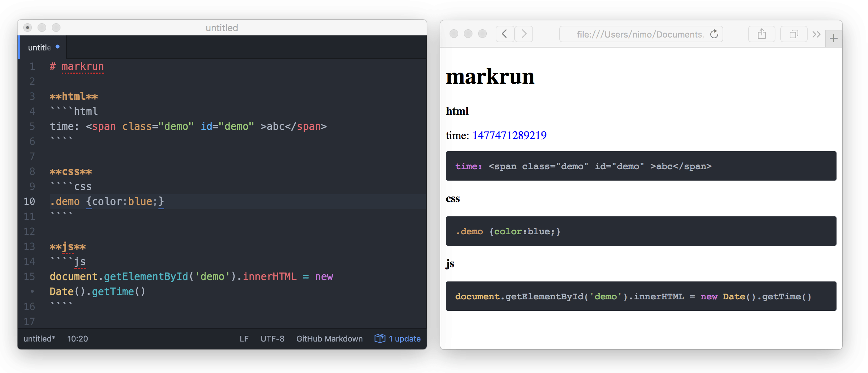Screen dimensions: 868x373
Task: Change LF line ending setting
Action: click(244, 339)
